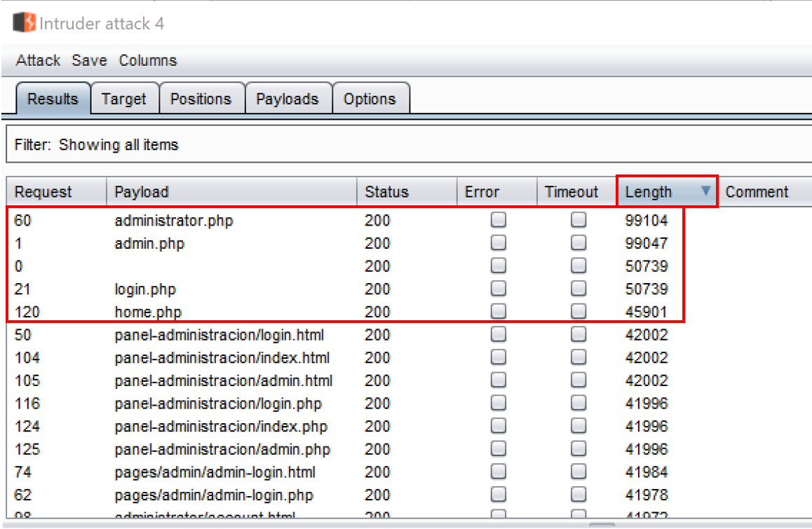Viewport: 812px width, 529px height.
Task: Select the panel-administracion/login.html result row
Action: coord(219,335)
